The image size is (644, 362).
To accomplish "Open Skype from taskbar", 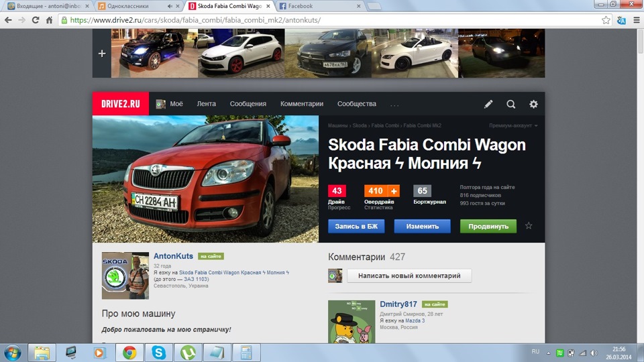I will pos(158,353).
